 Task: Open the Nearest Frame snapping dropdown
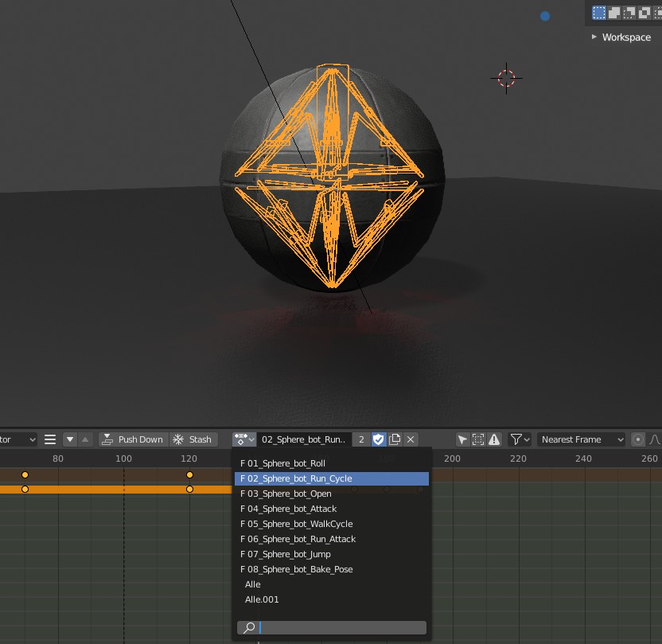582,439
